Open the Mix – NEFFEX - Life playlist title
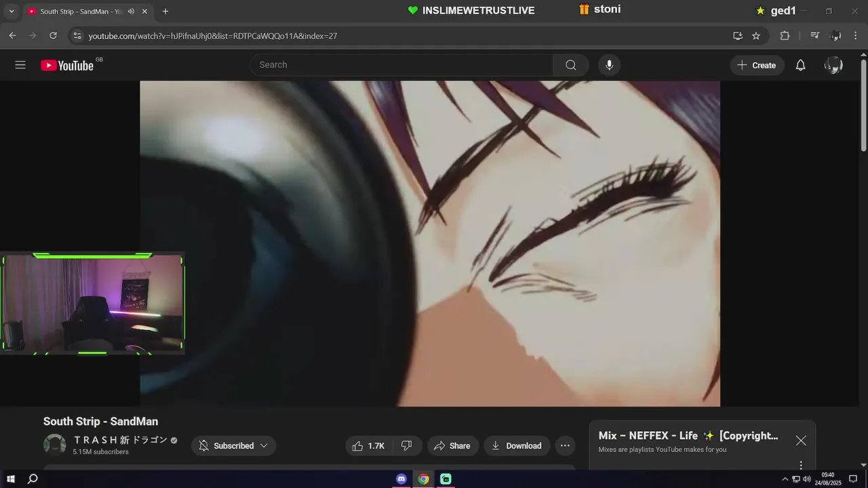Image resolution: width=868 pixels, height=488 pixels. [x=688, y=436]
